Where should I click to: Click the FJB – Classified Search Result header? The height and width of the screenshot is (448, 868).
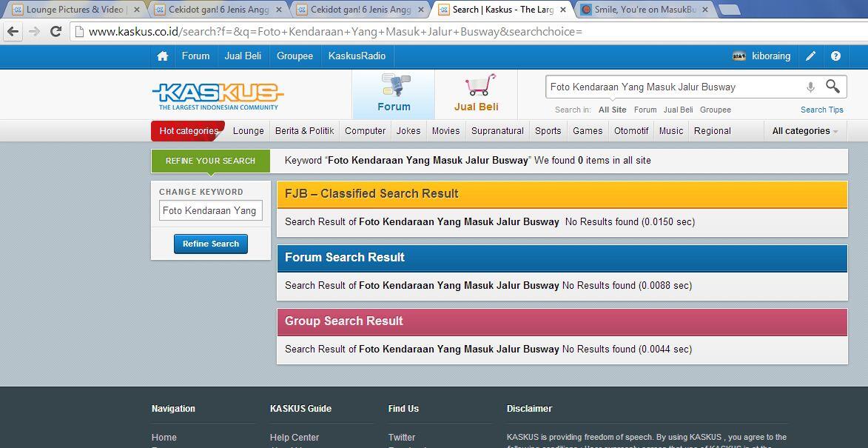[562, 194]
